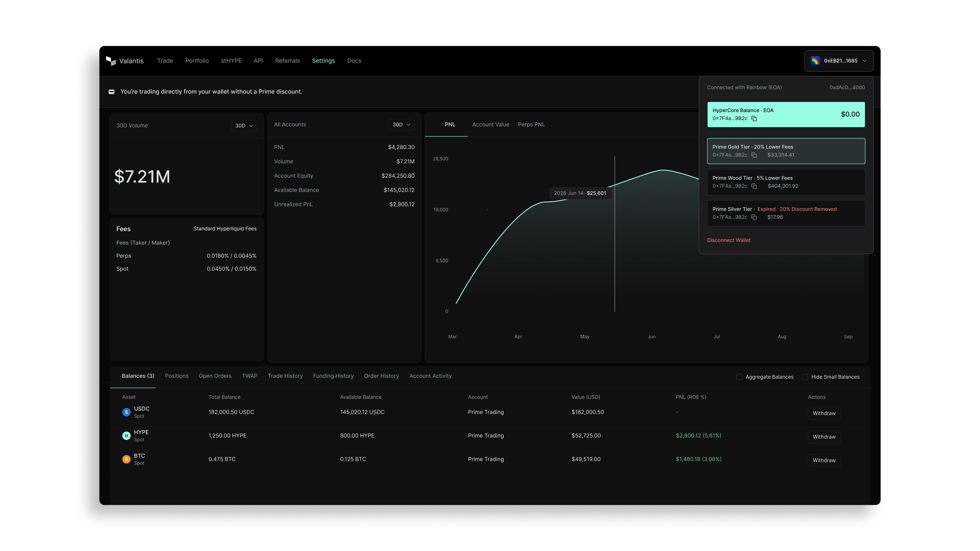
Task: Open the Referrals nav item
Action: [287, 61]
